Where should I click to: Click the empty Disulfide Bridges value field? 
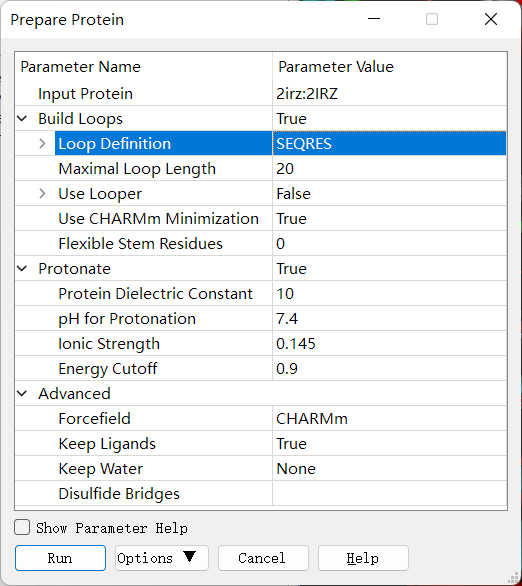pyautogui.click(x=389, y=494)
